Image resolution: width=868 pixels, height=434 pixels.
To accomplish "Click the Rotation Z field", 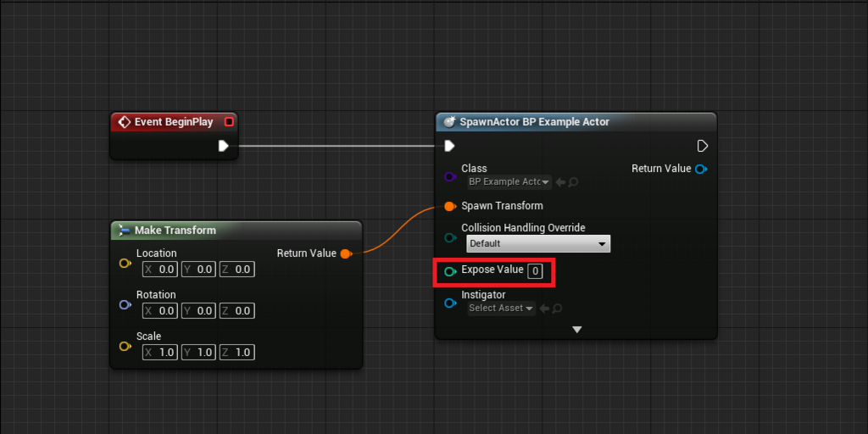I will click(237, 311).
